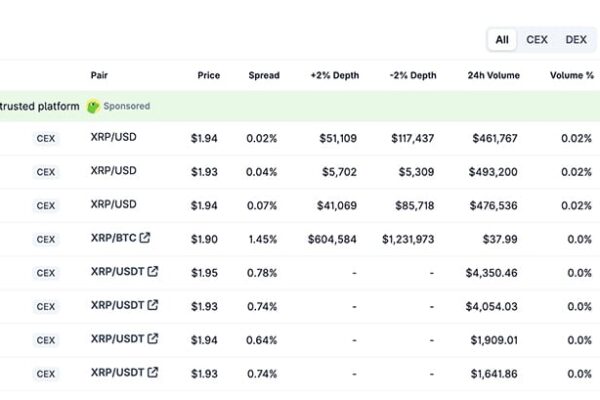Screen dimensions: 600x400
Task: Open the XRP/USD pair with 0.07% spread
Action: click(x=113, y=204)
